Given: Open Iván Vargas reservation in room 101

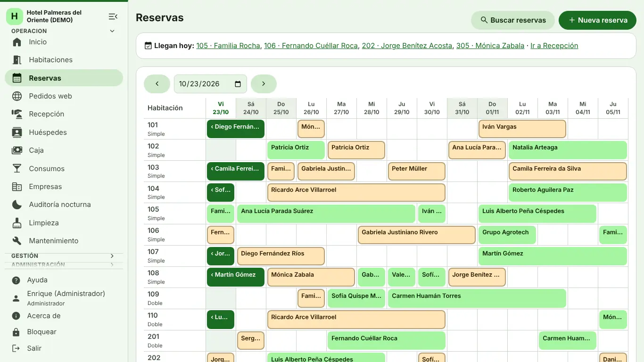Looking at the screenshot, I should click(x=522, y=129).
